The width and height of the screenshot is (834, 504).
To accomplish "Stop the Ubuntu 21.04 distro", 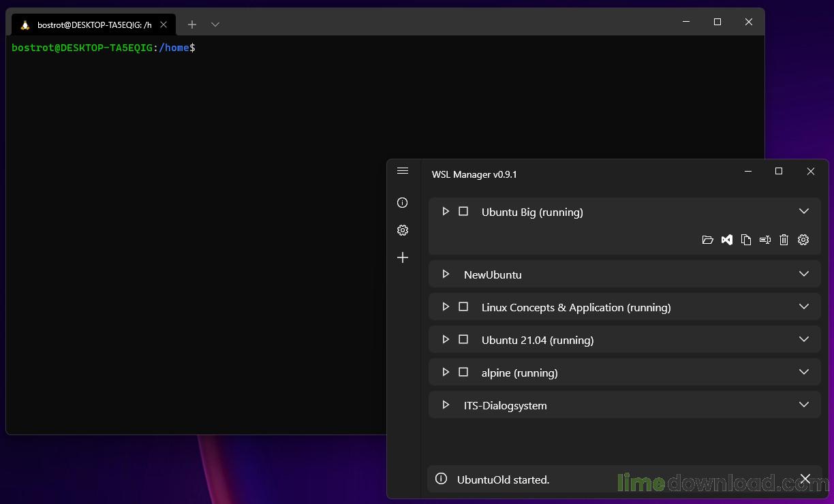I will [x=463, y=340].
